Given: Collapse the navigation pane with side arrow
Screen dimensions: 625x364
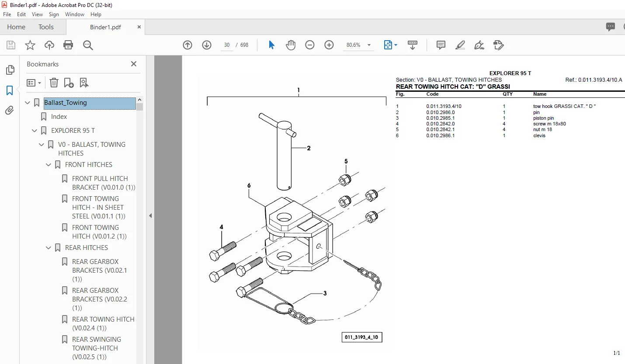Looking at the screenshot, I should [150, 215].
